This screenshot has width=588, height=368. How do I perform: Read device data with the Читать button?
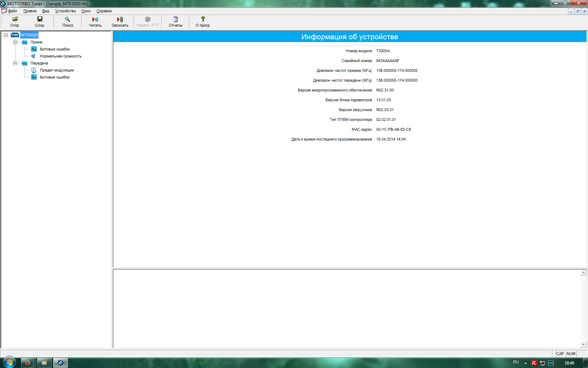[x=95, y=22]
